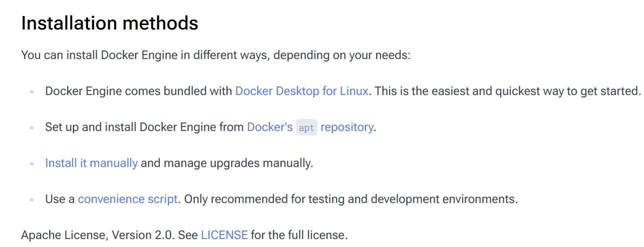Click the text for the full license
Image resolution: width=644 pixels, height=247 pixels.
299,235
